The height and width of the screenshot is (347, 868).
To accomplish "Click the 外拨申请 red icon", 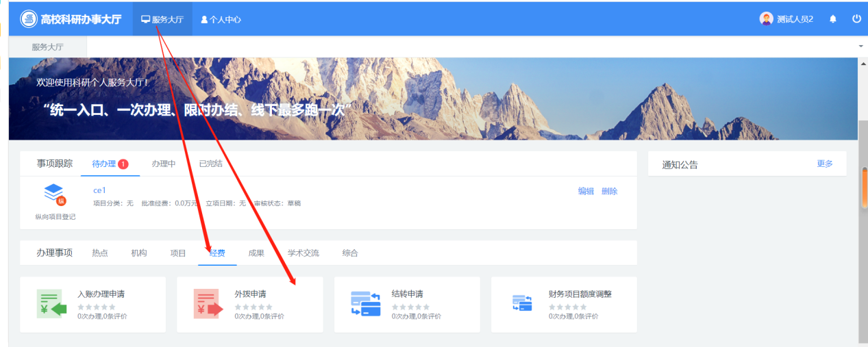I will pyautogui.click(x=208, y=305).
